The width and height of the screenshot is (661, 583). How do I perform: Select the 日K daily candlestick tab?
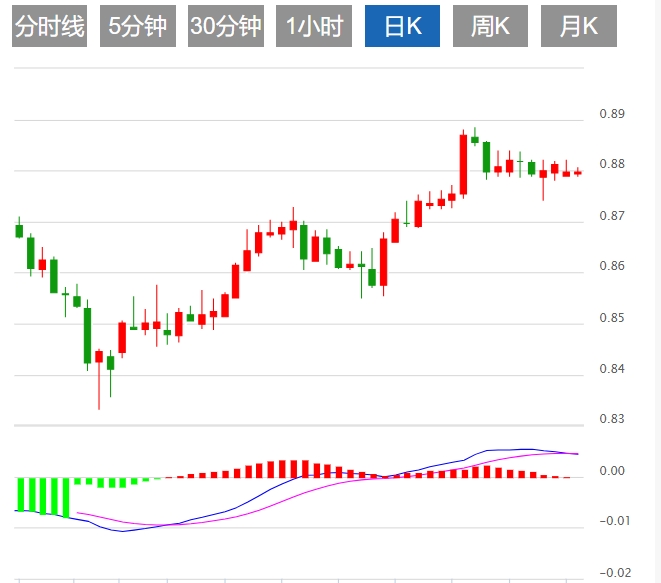[402, 26]
